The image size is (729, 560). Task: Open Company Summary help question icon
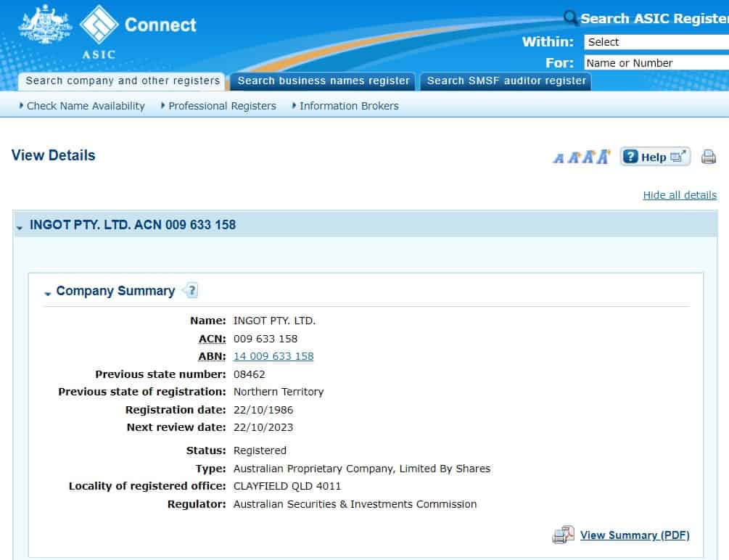coord(190,290)
